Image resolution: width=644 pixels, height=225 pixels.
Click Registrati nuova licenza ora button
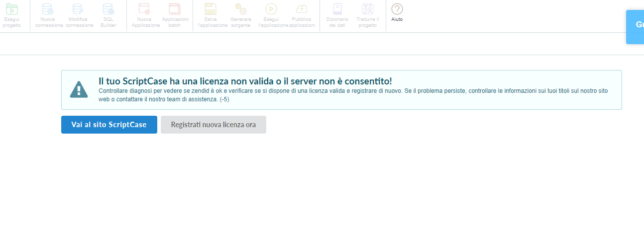tap(214, 125)
